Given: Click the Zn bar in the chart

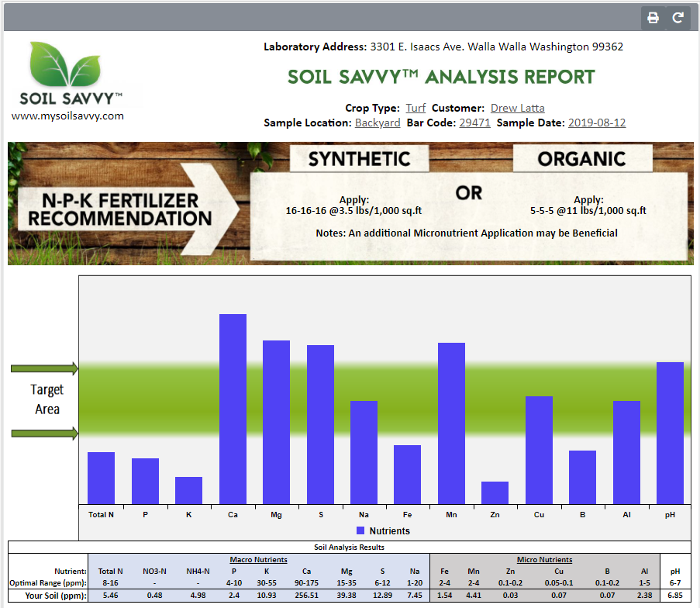Looking at the screenshot, I should [495, 492].
